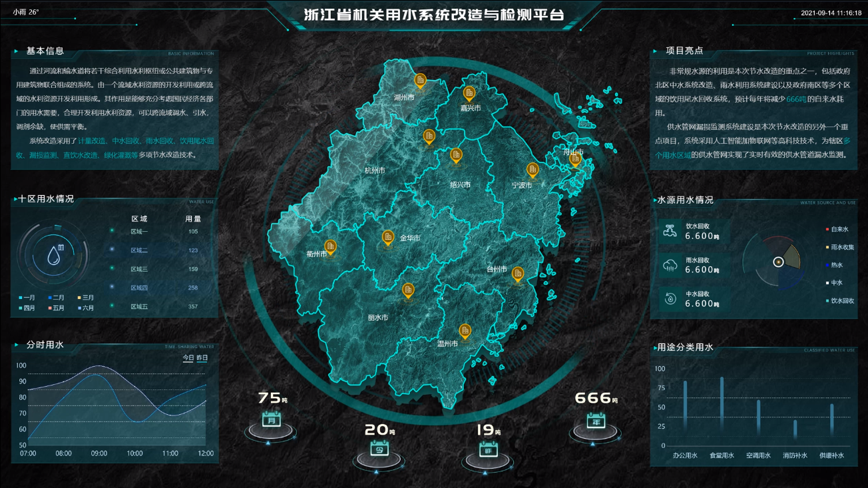
Task: Click the red 自来水 legend swatch
Action: pos(827,229)
